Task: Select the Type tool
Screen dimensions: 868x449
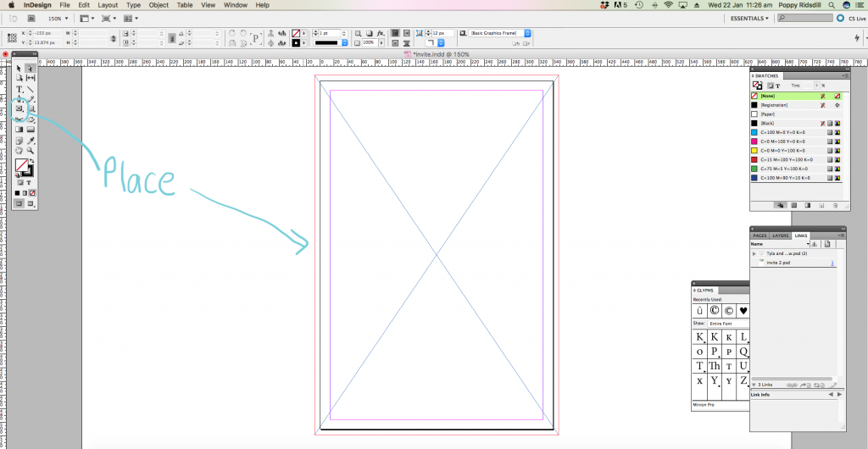Action: tap(19, 88)
